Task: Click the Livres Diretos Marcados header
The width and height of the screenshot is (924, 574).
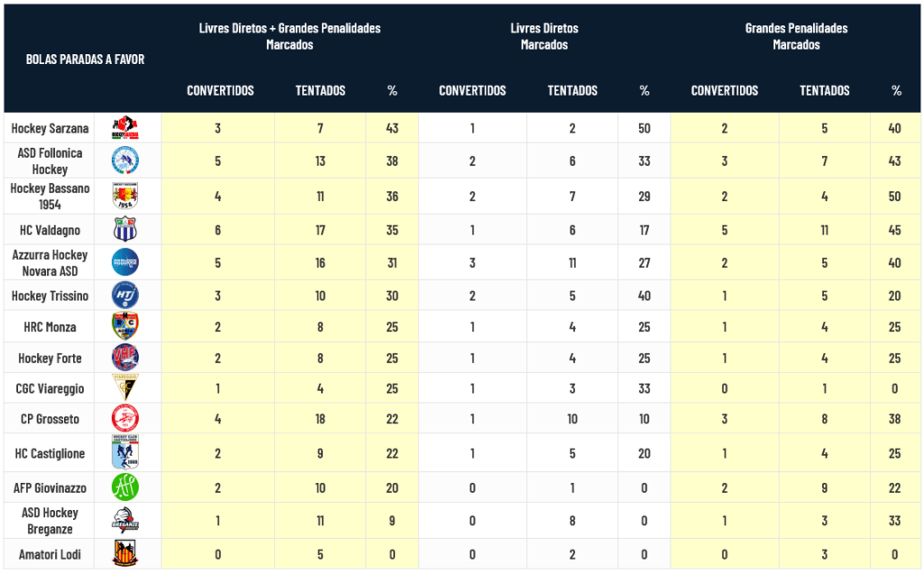Action: (x=544, y=36)
